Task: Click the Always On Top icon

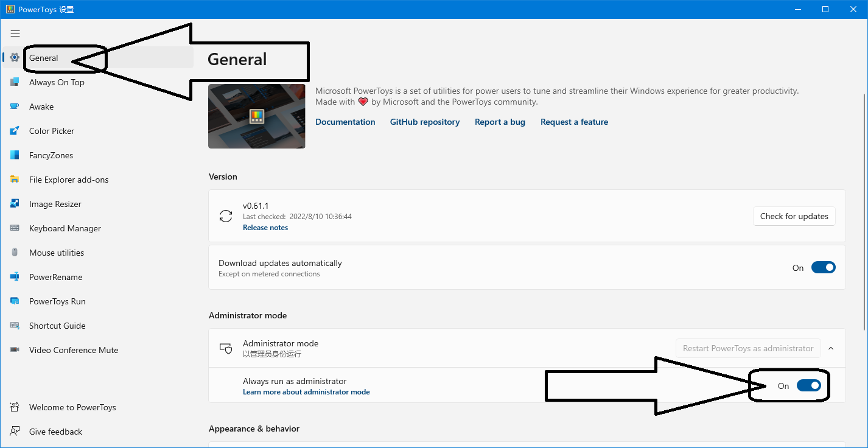Action: tap(15, 82)
